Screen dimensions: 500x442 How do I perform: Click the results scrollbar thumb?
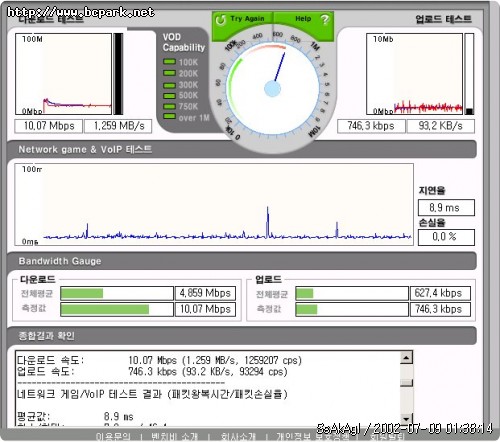pyautogui.click(x=407, y=383)
